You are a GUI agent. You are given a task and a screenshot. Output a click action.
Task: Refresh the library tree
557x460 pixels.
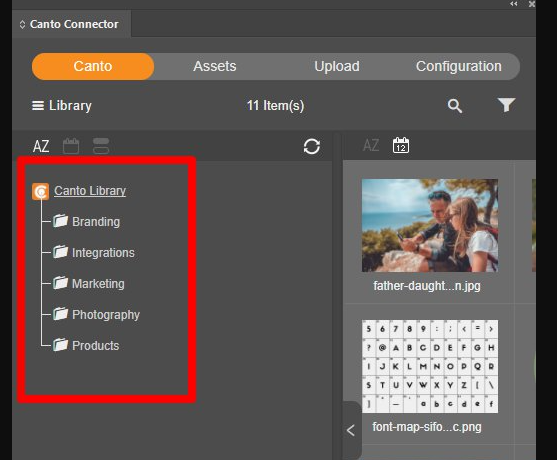(x=312, y=146)
